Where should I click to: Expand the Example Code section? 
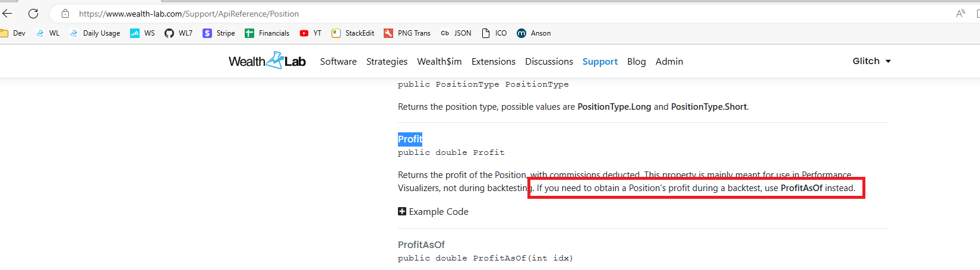(x=433, y=212)
